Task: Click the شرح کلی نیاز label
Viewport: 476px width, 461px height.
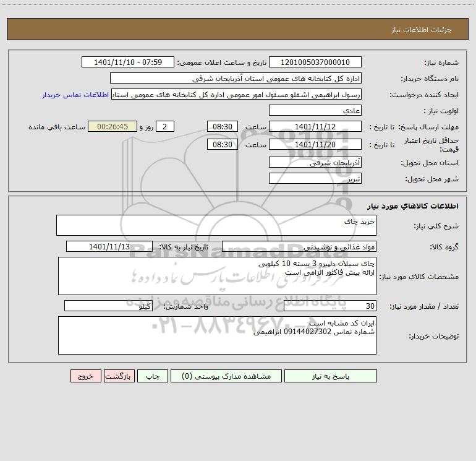Action: click(x=436, y=226)
